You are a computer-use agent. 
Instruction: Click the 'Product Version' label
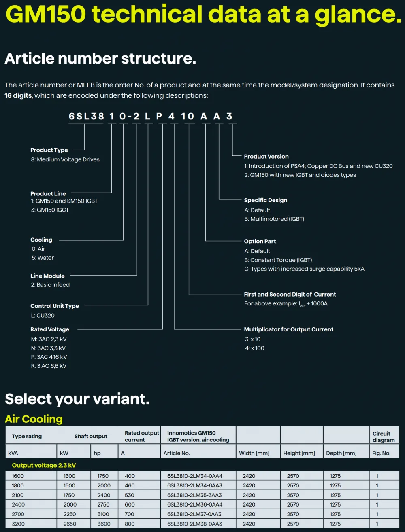pos(266,157)
